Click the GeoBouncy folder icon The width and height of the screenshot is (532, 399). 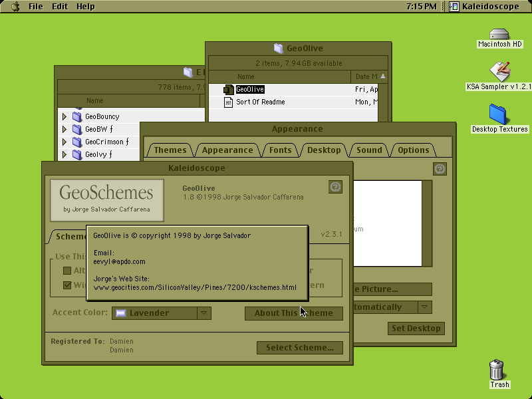point(77,117)
